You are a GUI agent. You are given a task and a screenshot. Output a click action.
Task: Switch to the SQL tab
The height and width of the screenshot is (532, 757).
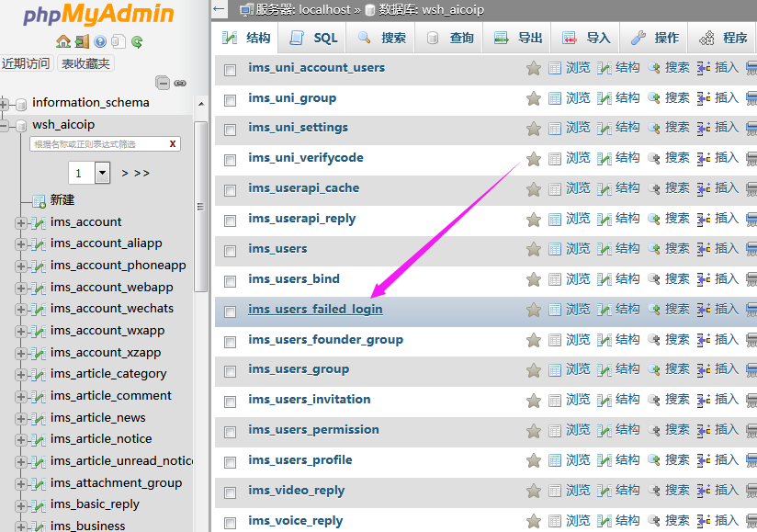(x=313, y=38)
